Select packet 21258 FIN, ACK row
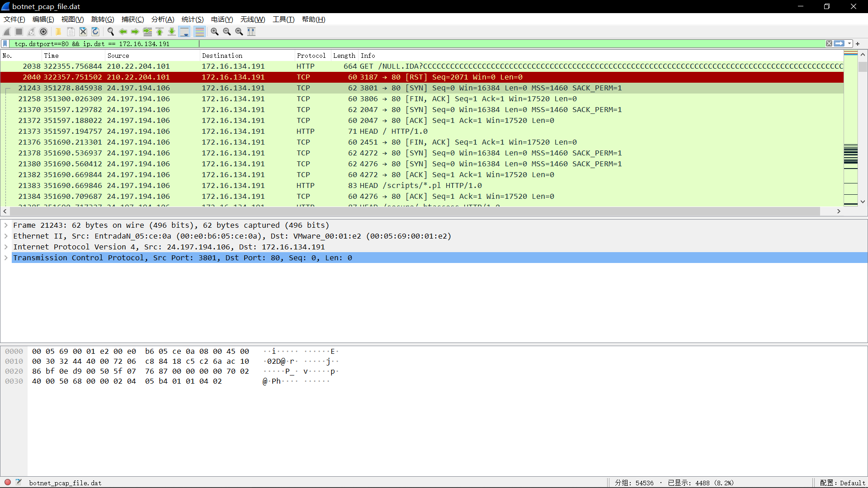 [x=422, y=99]
